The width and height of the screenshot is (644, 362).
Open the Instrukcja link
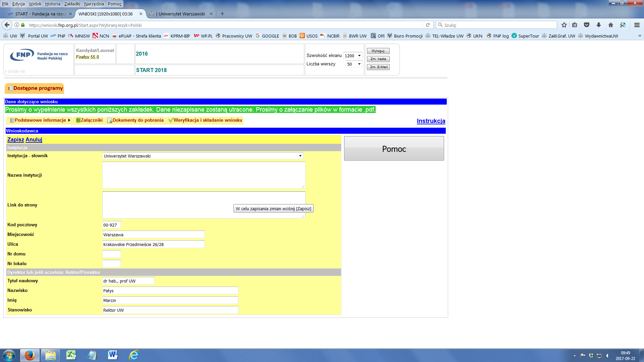pyautogui.click(x=431, y=121)
